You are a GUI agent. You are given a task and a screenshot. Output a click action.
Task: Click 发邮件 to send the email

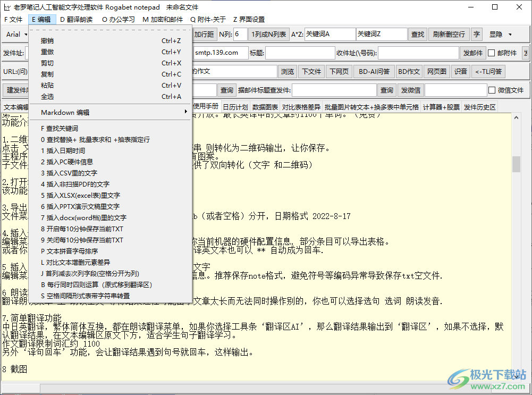473,53
